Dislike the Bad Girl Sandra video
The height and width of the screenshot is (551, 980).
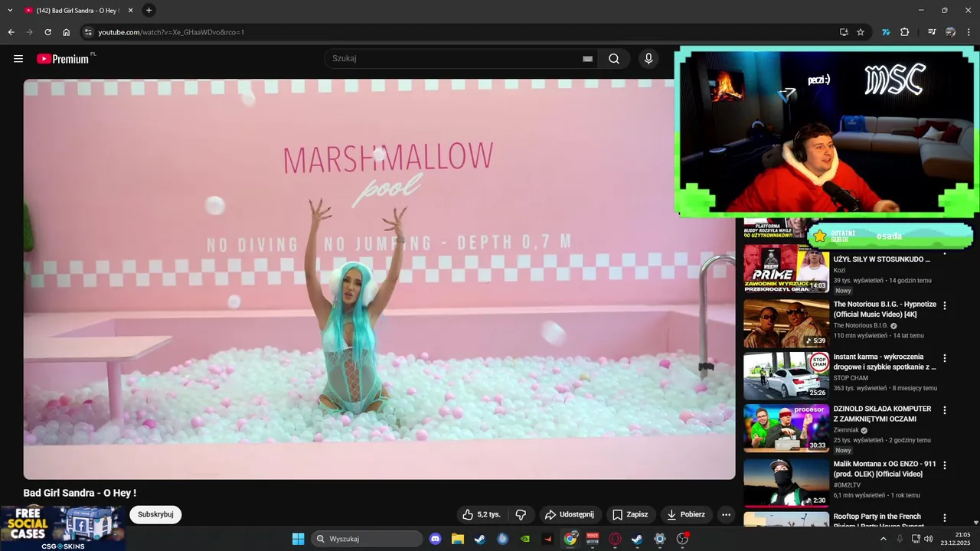point(521,514)
